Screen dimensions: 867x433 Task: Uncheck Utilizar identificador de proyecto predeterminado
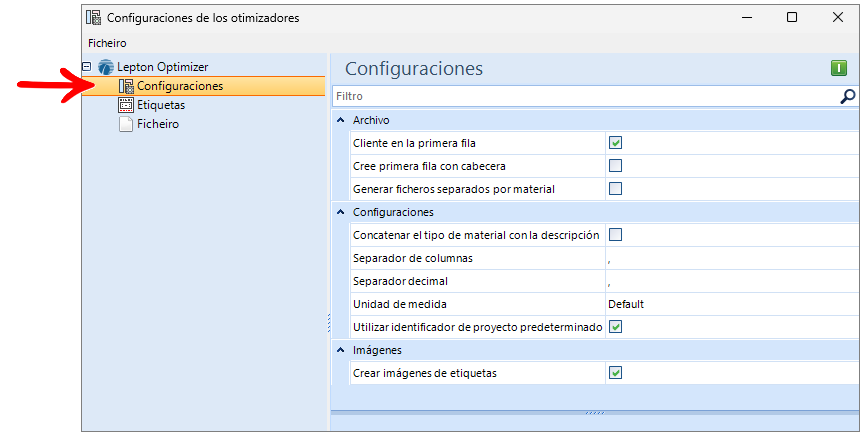[x=615, y=327]
